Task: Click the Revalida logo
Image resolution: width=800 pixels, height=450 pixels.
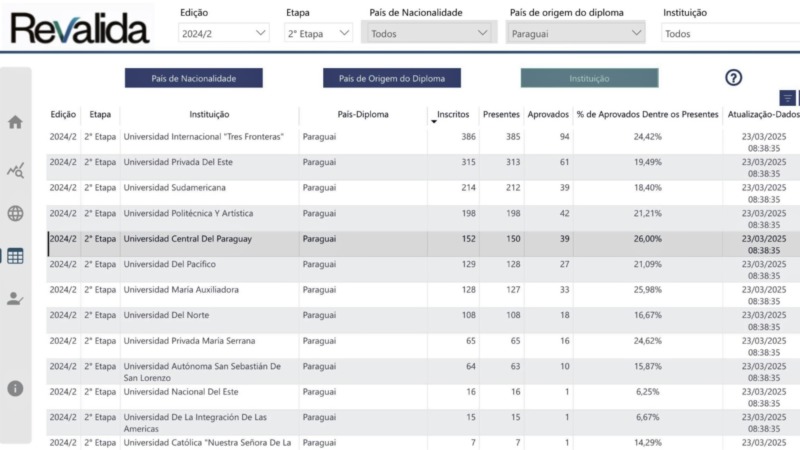Action: click(x=80, y=28)
